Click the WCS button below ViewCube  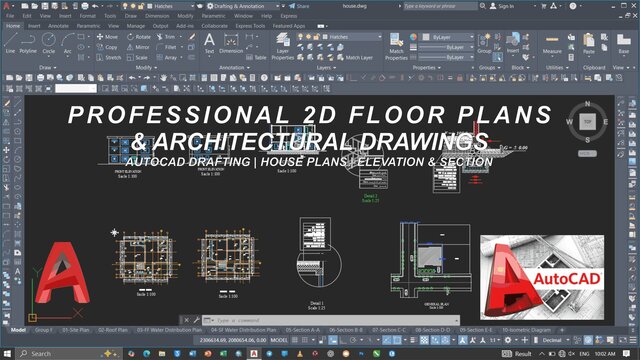click(x=587, y=153)
